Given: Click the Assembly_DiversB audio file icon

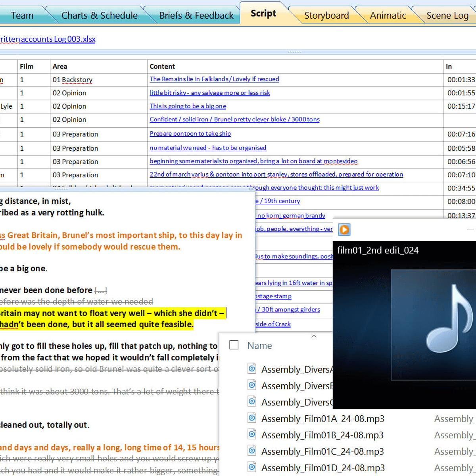Looking at the screenshot, I should point(251,385).
